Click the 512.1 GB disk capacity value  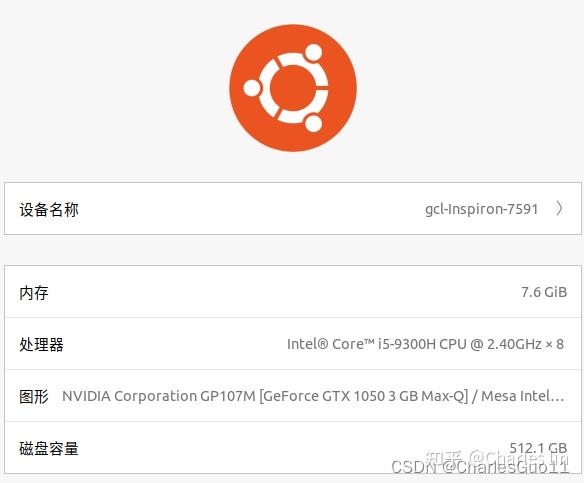click(538, 448)
